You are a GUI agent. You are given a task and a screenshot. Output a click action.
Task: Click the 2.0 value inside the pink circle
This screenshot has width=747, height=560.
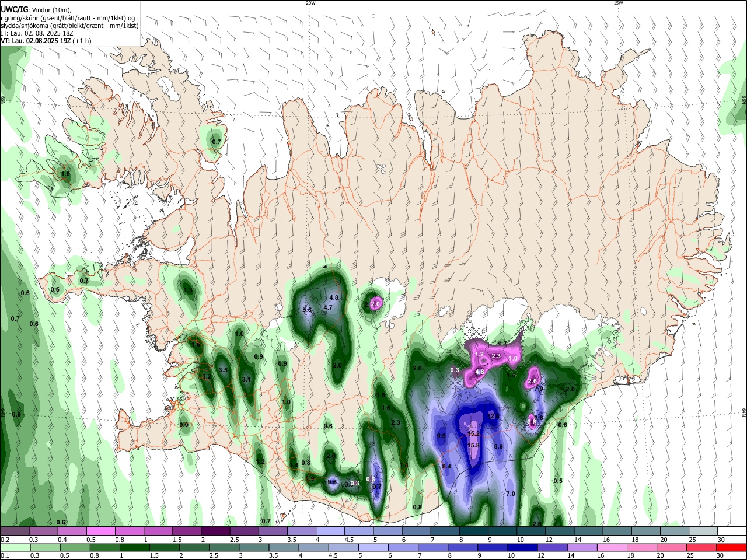(376, 304)
